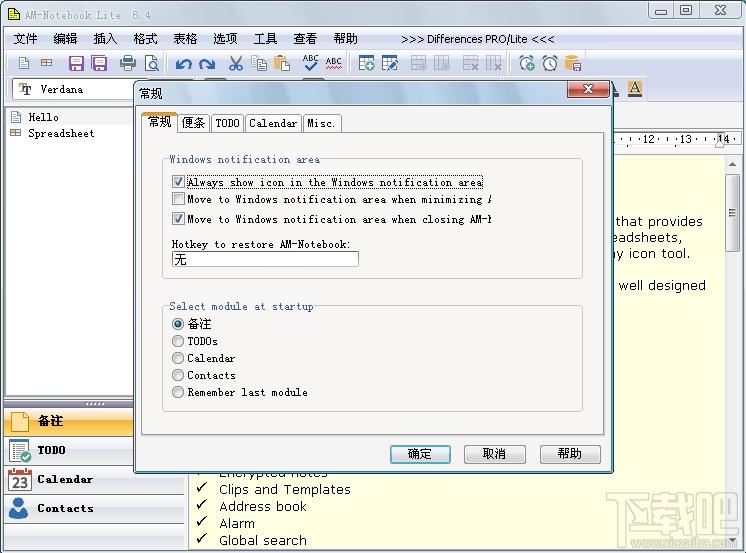Choose TODOs as startup module
Viewport: 746px width, 553px height.
pyautogui.click(x=177, y=341)
